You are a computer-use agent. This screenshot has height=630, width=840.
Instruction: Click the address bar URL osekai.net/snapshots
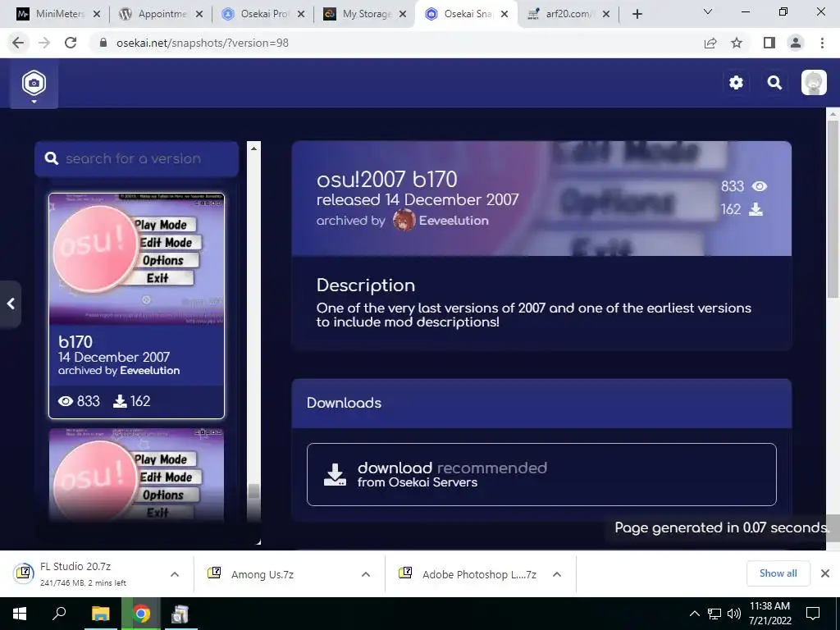203,43
